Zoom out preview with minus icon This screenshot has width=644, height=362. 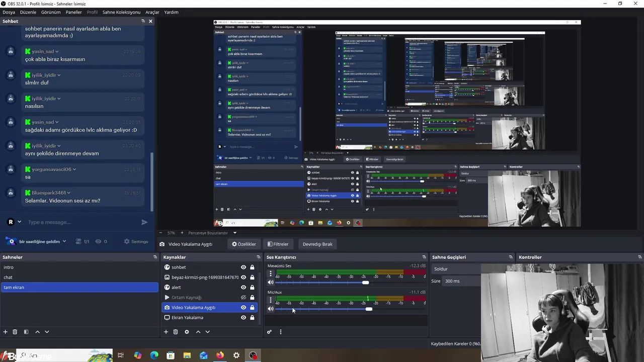click(160, 233)
